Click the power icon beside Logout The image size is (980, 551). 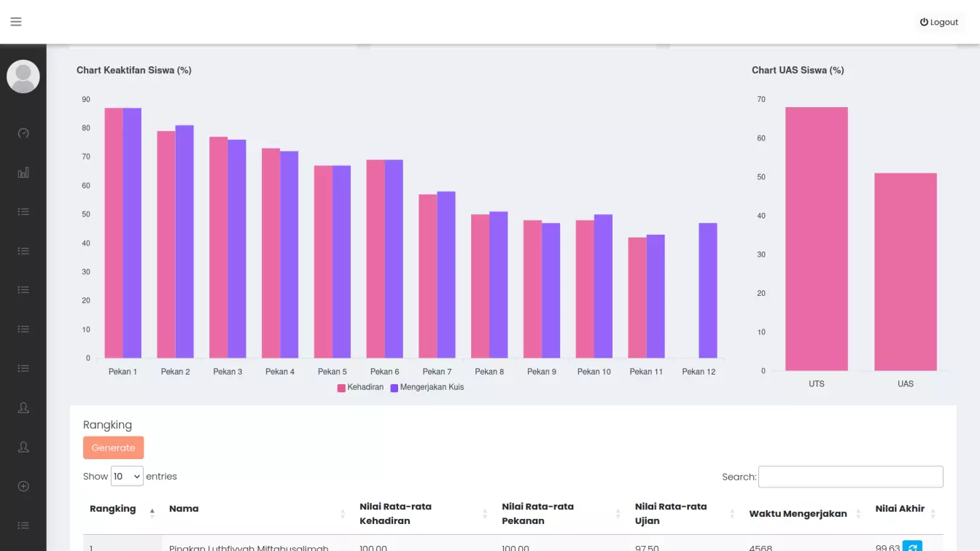pos(924,23)
